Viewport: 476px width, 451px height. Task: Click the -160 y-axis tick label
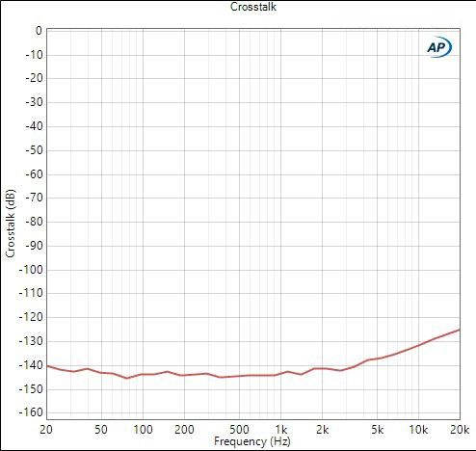pos(31,412)
